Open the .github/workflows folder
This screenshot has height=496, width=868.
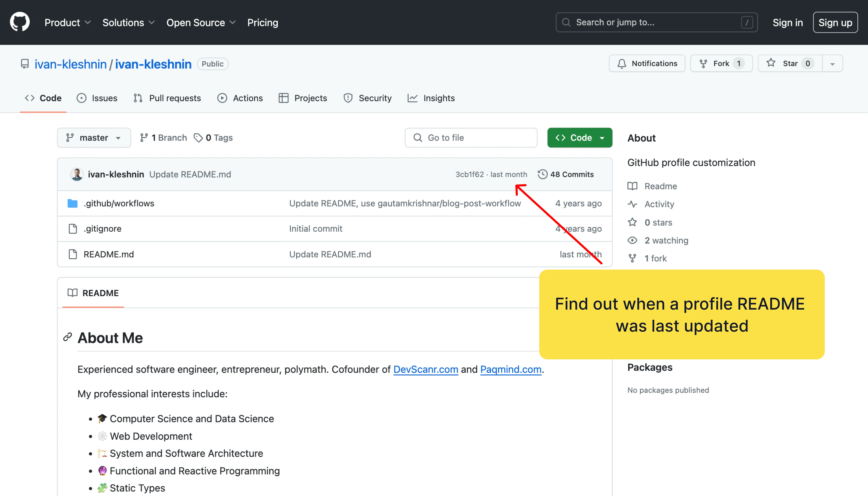tap(118, 203)
